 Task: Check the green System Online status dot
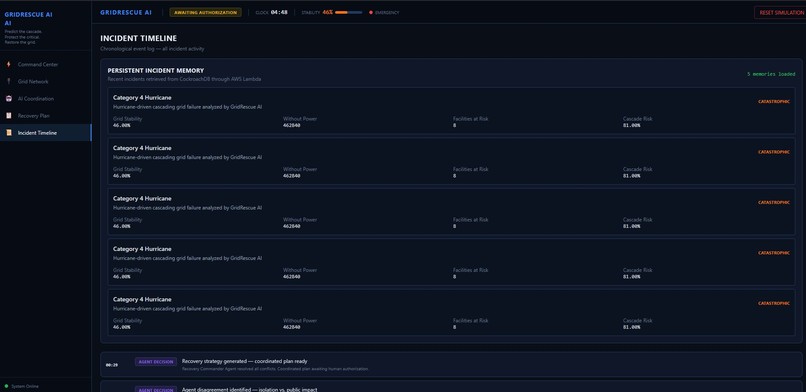[x=6, y=386]
